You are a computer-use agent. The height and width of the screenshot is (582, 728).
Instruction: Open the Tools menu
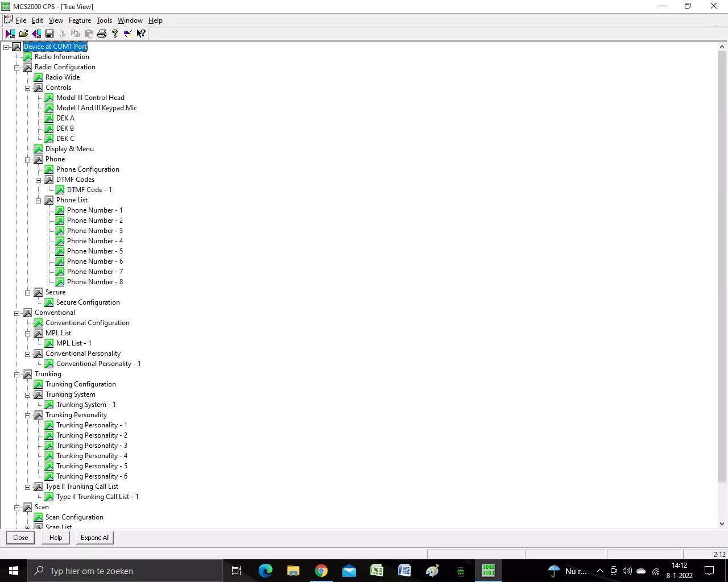pos(104,20)
